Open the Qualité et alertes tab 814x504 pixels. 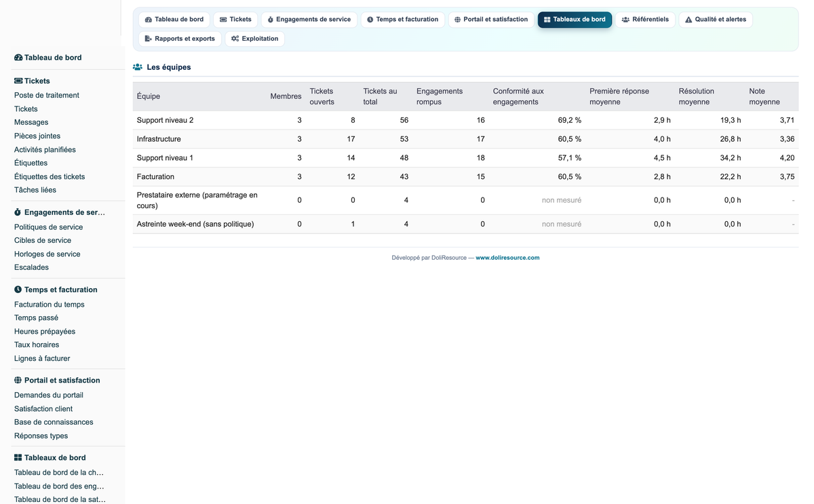point(715,20)
